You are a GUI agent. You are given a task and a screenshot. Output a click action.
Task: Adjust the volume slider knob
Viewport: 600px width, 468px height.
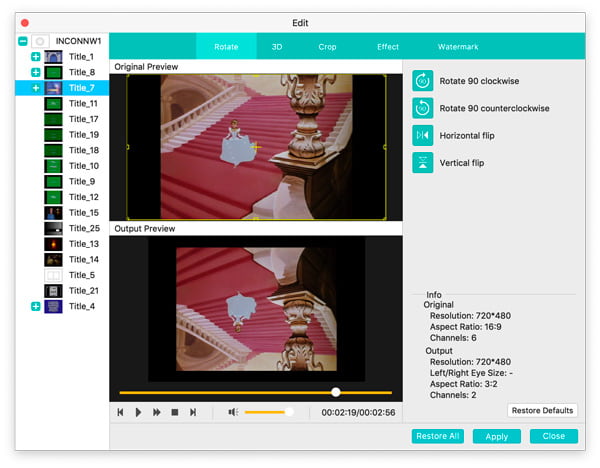pyautogui.click(x=289, y=412)
